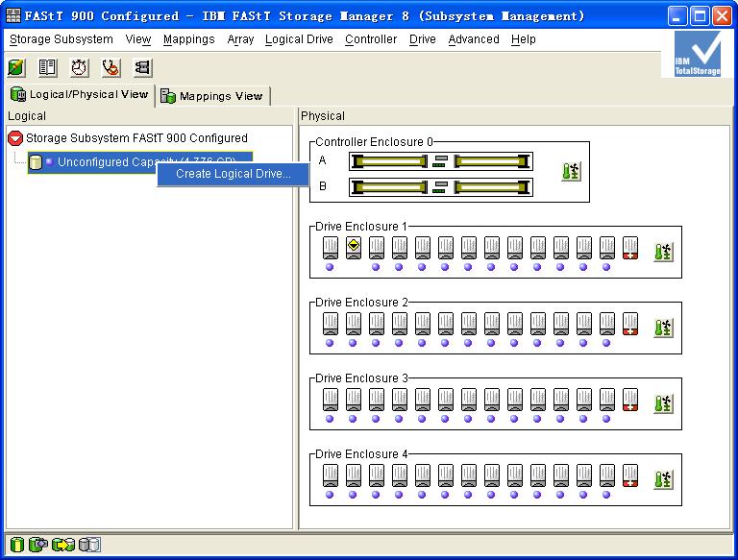Viewport: 738px width, 560px height.
Task: Select Controller A in Controller Enclosure 0
Action: 440,161
